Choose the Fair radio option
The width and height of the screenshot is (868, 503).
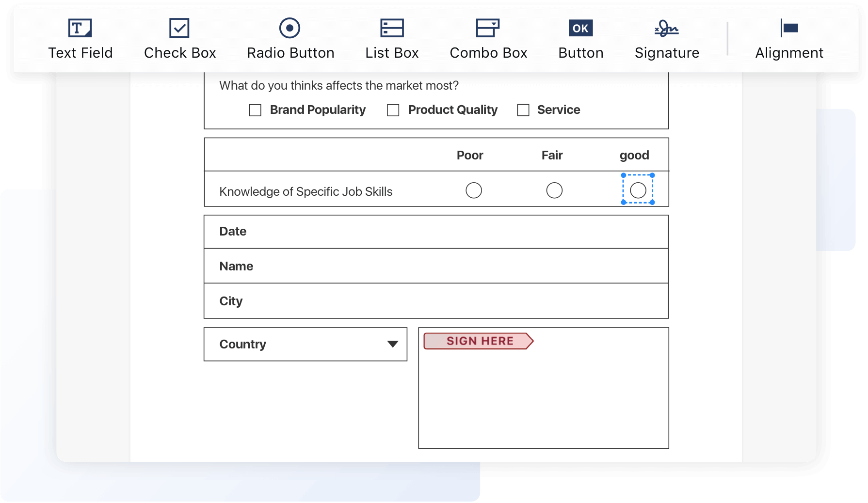tap(554, 190)
